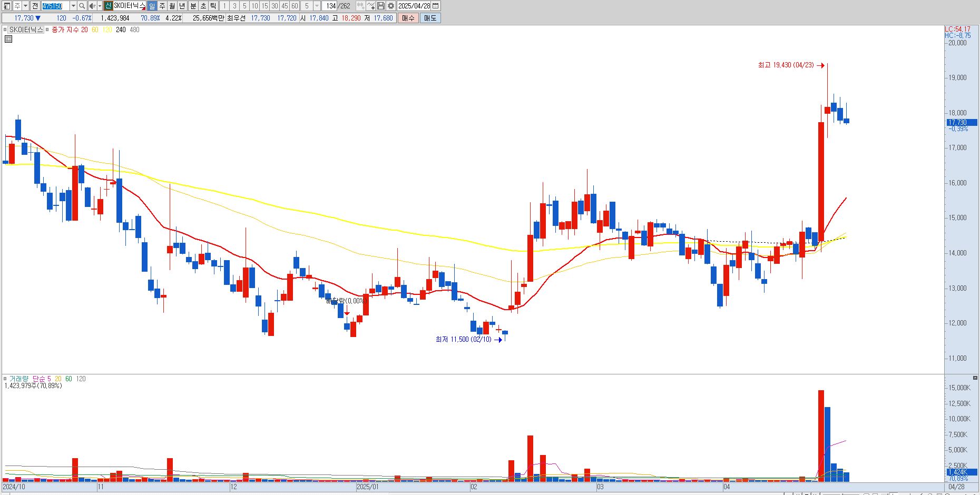Click the small square before SK이터닉스 legend
980x495 pixels.
point(5,29)
